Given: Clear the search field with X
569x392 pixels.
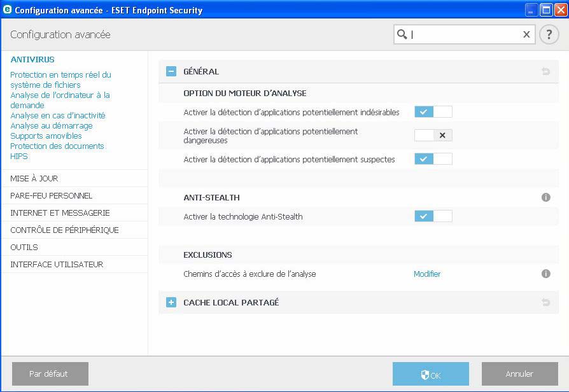Looking at the screenshot, I should pyautogui.click(x=526, y=34).
